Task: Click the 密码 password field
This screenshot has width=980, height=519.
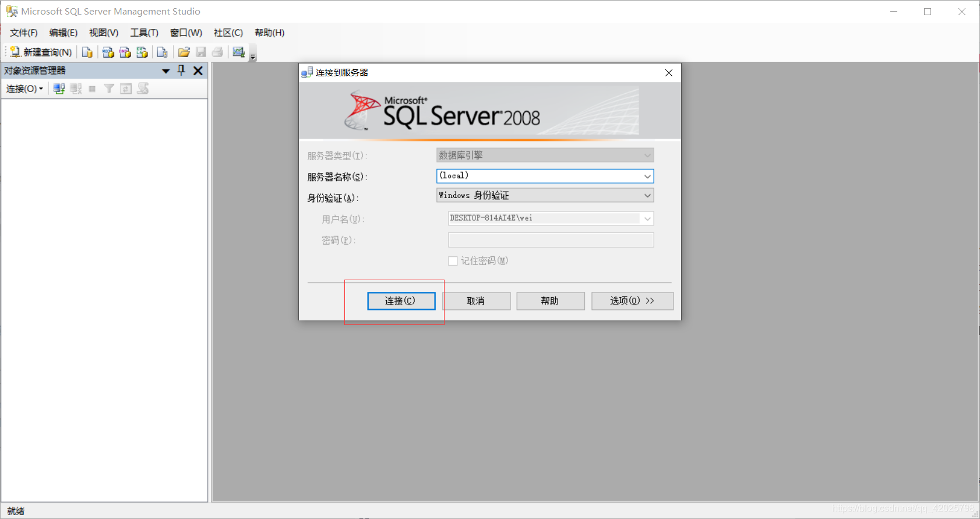Action: tap(551, 240)
